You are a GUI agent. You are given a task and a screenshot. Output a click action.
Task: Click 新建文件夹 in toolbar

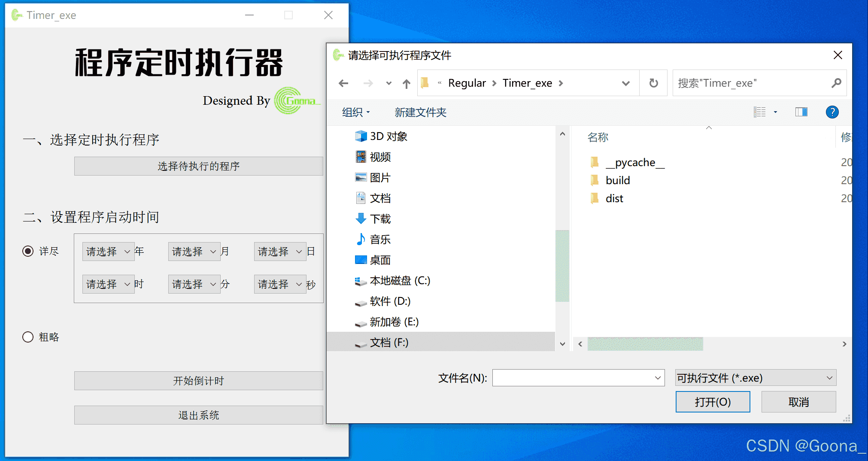421,112
